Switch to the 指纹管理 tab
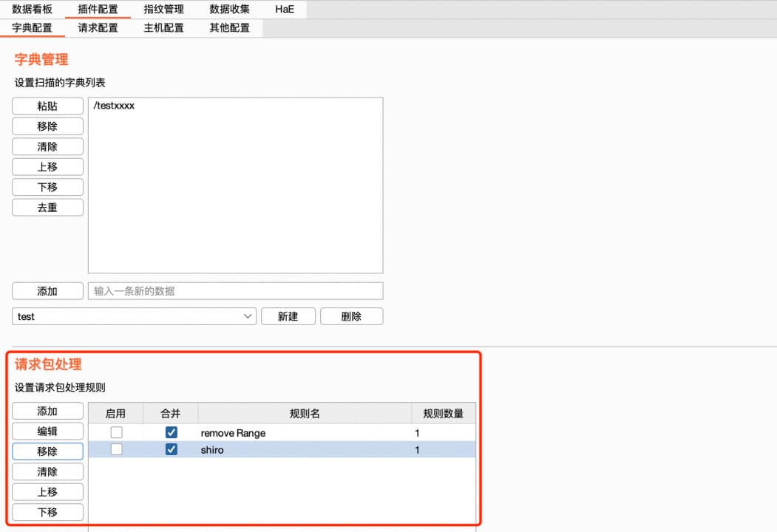 [x=163, y=10]
